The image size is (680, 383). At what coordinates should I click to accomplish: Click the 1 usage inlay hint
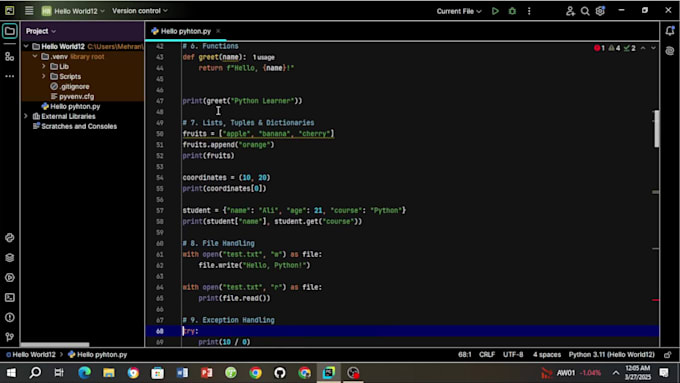point(264,57)
